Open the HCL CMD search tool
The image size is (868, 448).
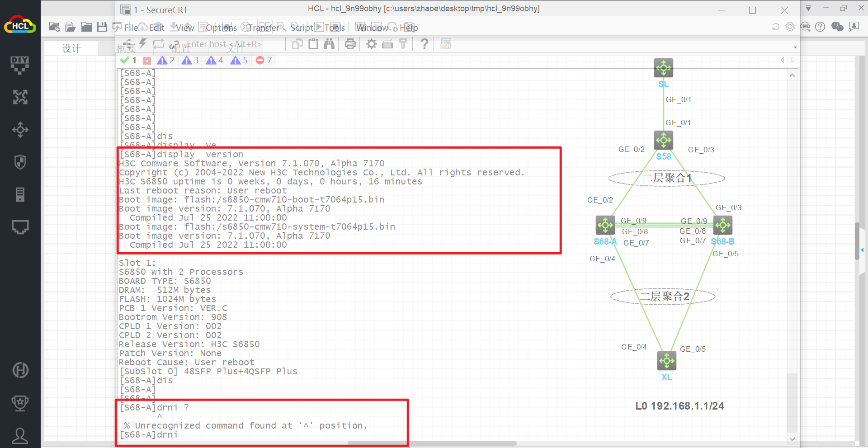point(805,27)
